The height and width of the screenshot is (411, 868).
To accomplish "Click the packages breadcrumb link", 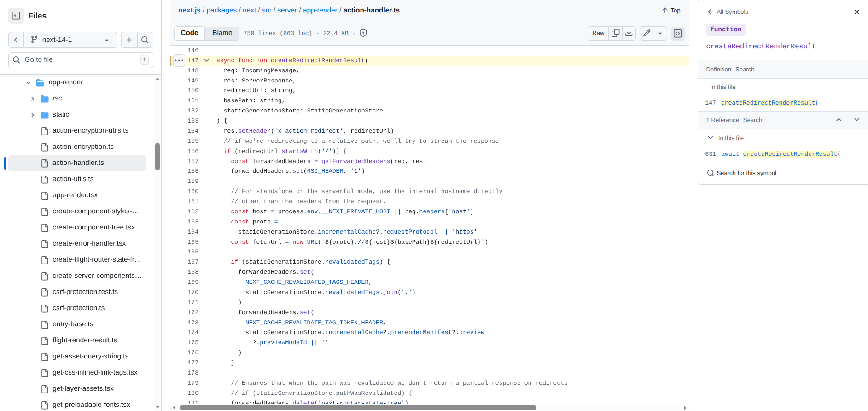I will pos(221,10).
